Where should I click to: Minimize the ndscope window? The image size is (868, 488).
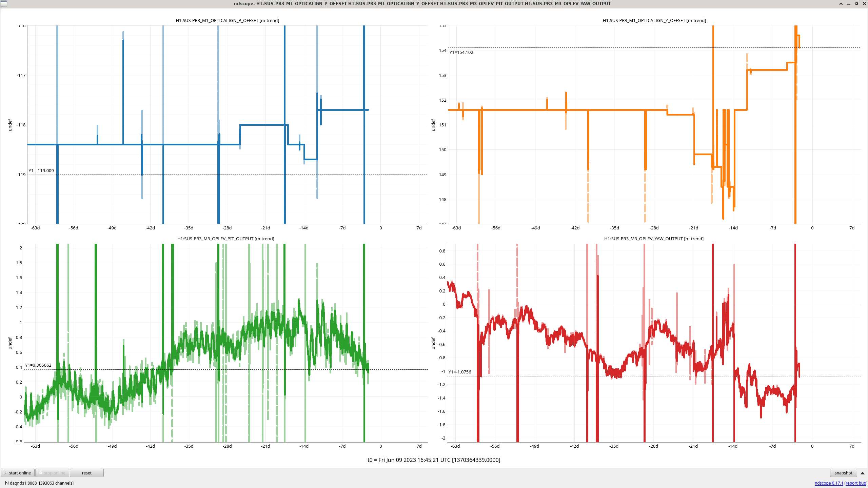coord(849,4)
